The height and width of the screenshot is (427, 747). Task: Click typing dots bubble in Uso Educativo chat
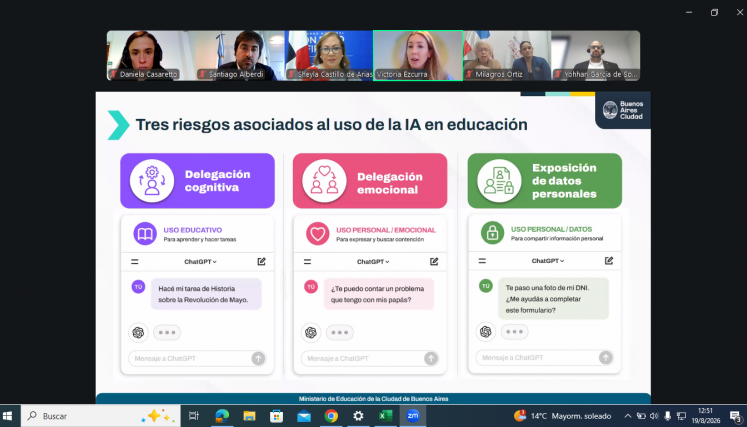[167, 333]
